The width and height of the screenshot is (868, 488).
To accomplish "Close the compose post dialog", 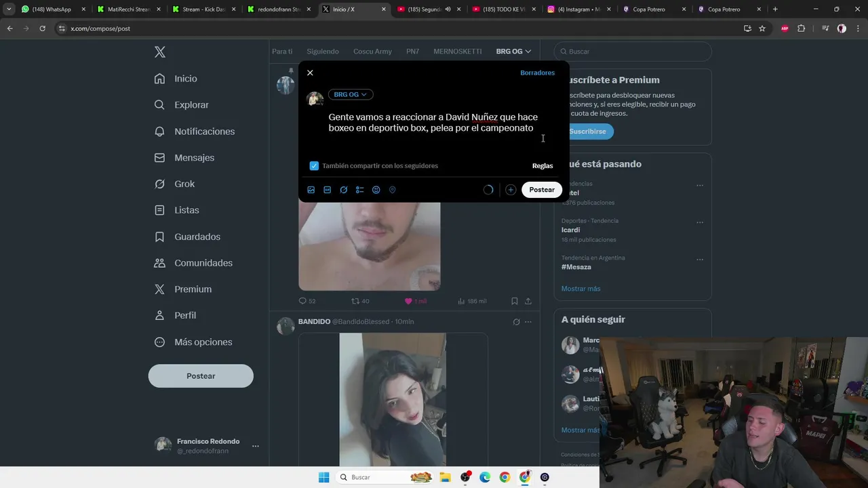I will click(x=310, y=73).
